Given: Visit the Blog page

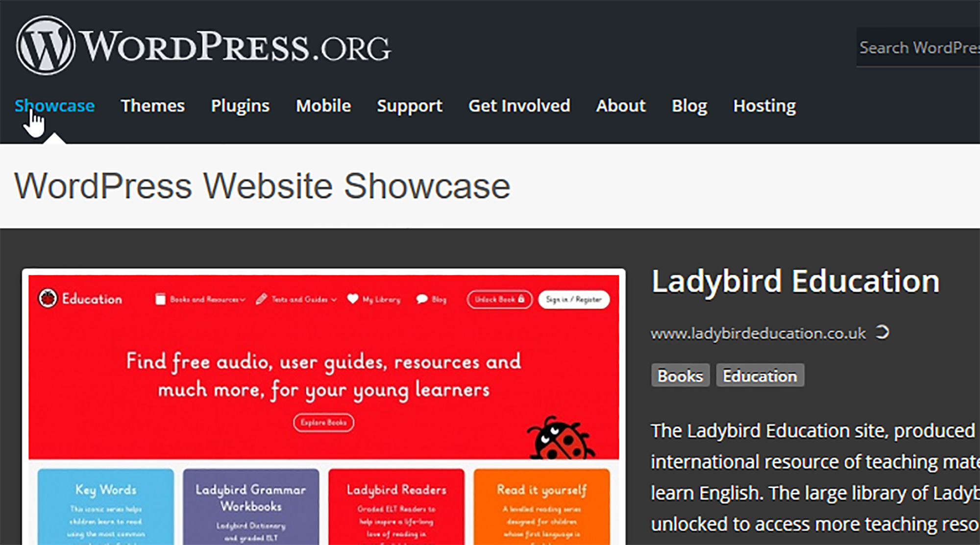Looking at the screenshot, I should (689, 106).
